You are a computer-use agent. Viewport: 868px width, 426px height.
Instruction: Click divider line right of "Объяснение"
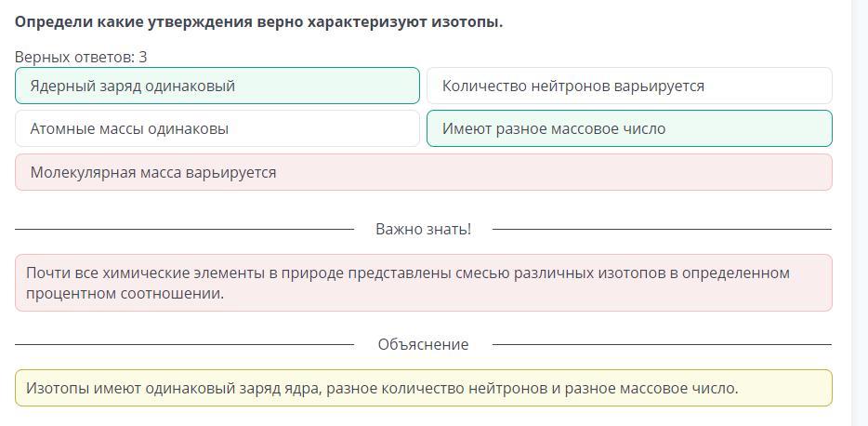[x=661, y=344]
